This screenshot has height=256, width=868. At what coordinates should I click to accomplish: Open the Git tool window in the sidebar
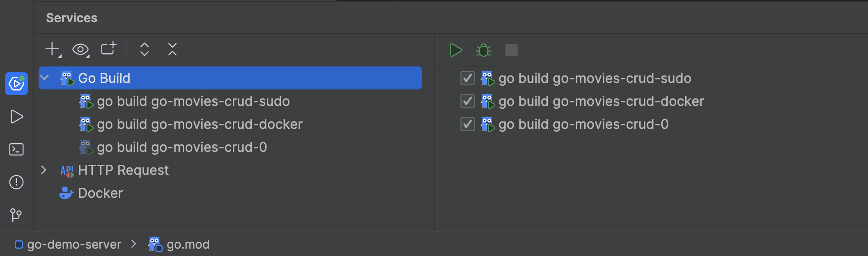pyautogui.click(x=16, y=215)
